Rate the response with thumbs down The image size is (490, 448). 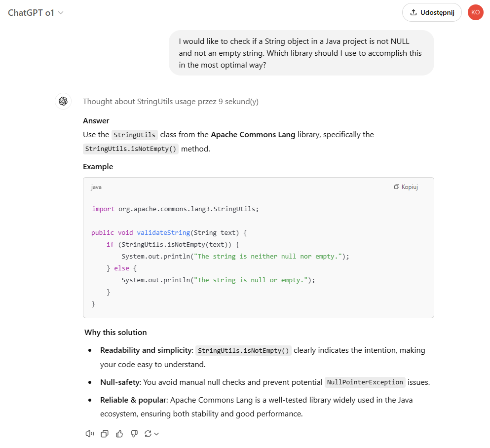[134, 433]
